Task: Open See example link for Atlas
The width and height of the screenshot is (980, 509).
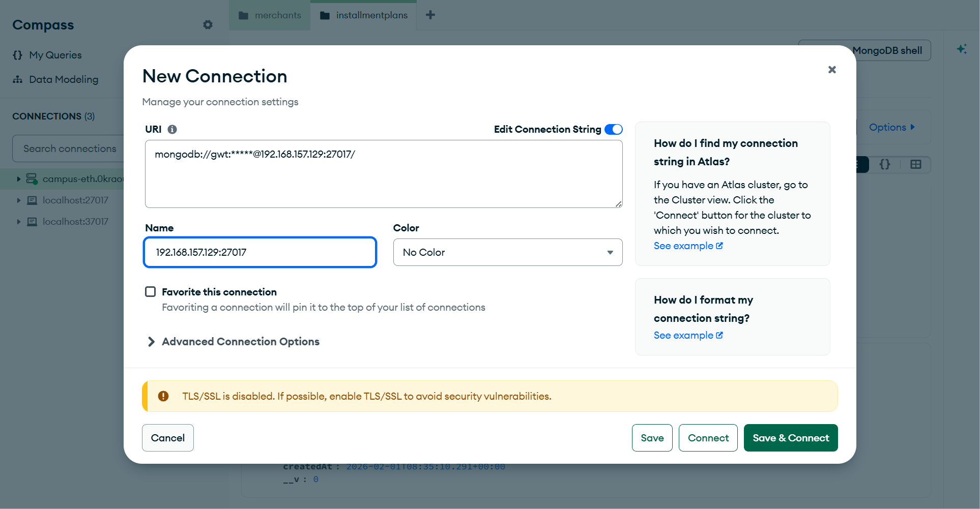Action: 688,246
